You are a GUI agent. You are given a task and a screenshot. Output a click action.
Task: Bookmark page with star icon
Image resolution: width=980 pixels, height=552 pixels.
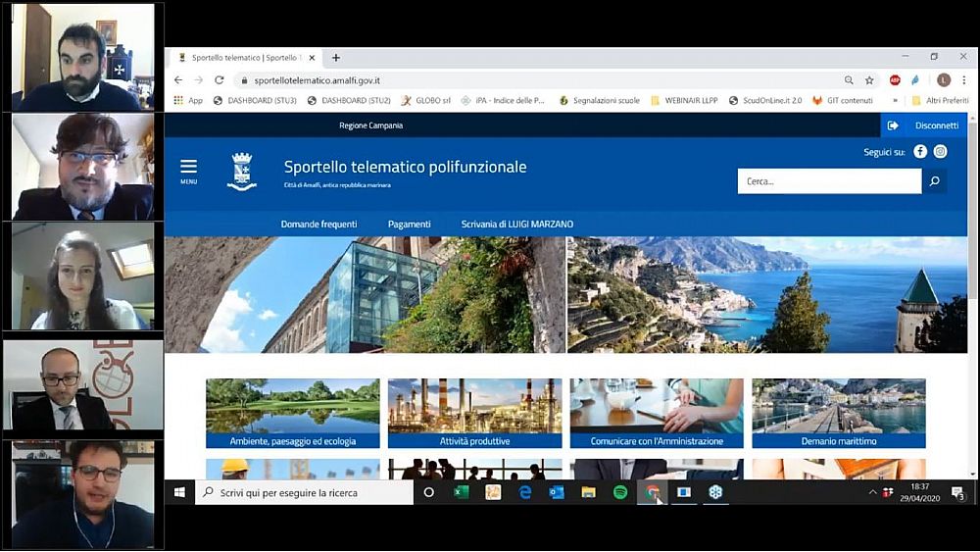(869, 80)
